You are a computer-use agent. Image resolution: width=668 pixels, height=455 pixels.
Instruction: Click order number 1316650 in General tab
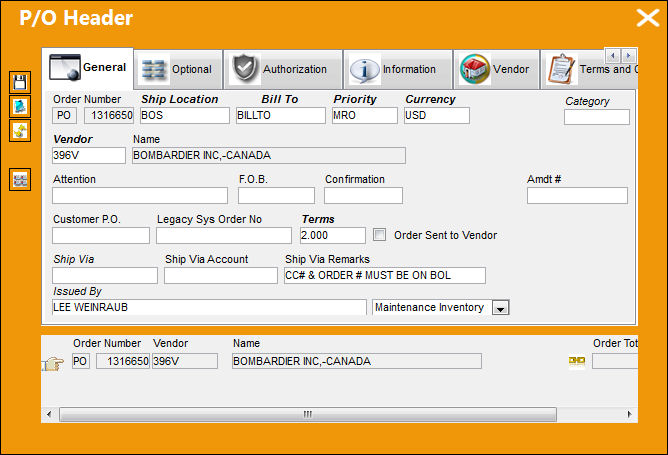point(109,115)
